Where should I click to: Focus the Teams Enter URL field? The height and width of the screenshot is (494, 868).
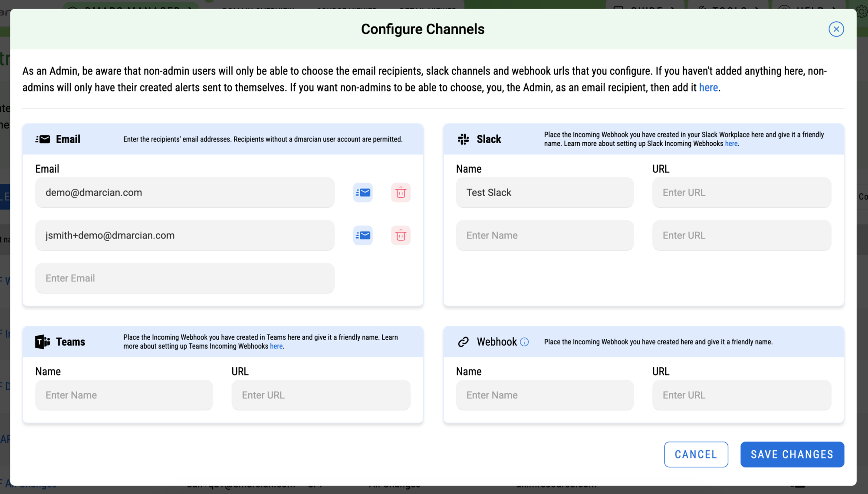[x=321, y=395]
